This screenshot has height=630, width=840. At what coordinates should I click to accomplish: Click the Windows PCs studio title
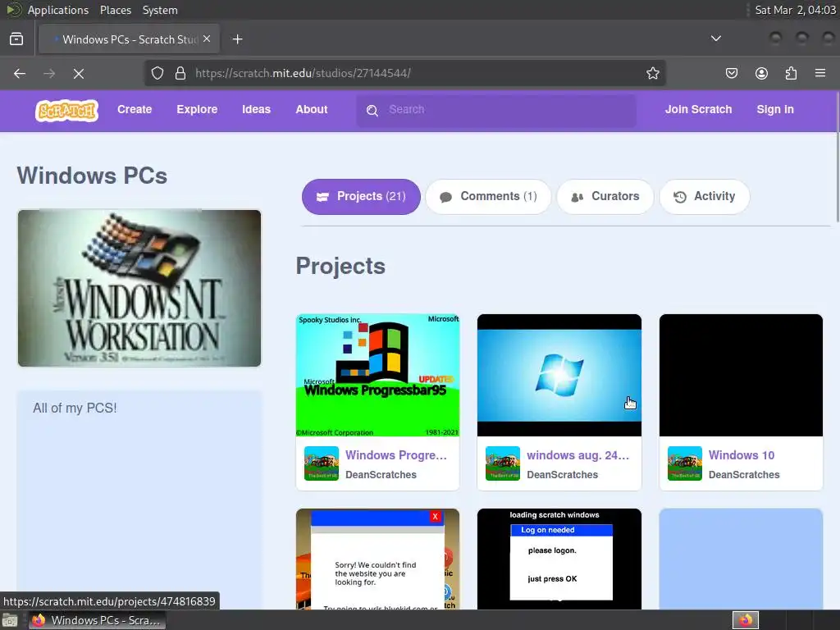92,176
